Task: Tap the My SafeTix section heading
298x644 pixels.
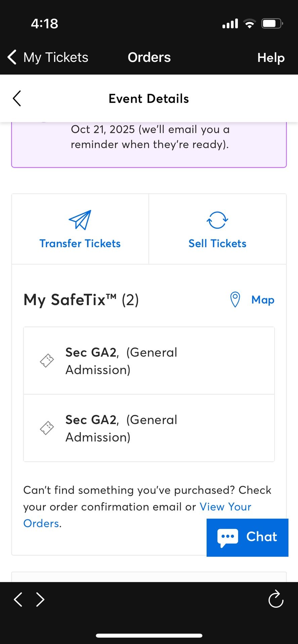Action: 81,300
